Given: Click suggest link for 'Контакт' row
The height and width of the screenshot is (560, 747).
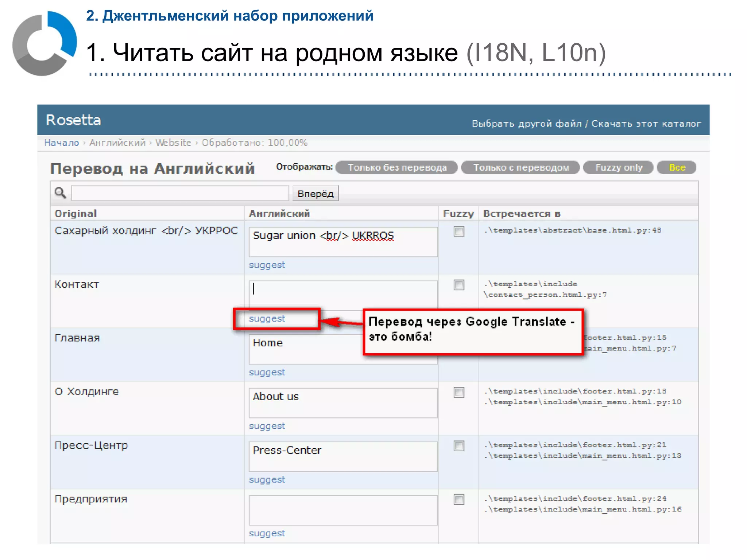Looking at the screenshot, I should (x=267, y=319).
